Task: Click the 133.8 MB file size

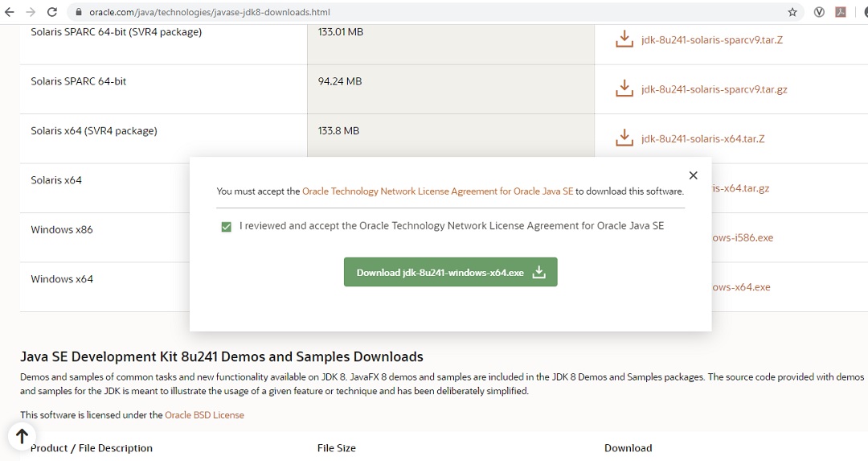Action: point(339,131)
